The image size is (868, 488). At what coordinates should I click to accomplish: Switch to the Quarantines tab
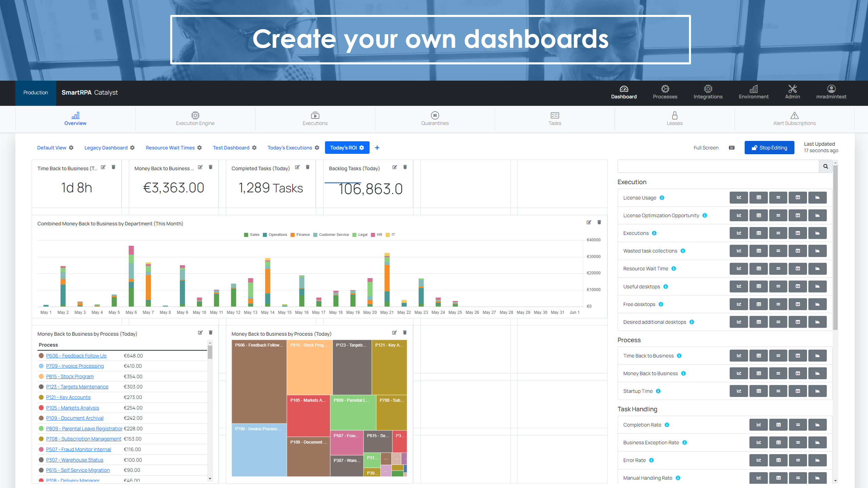click(435, 119)
